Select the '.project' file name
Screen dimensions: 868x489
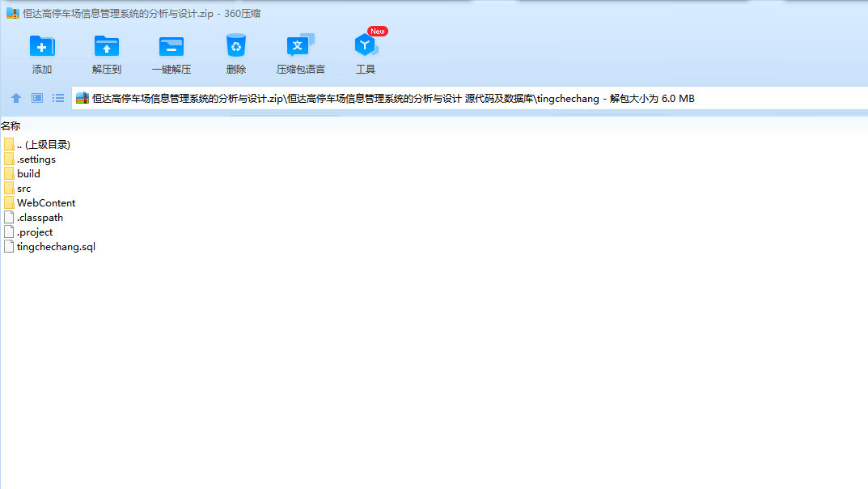point(35,232)
